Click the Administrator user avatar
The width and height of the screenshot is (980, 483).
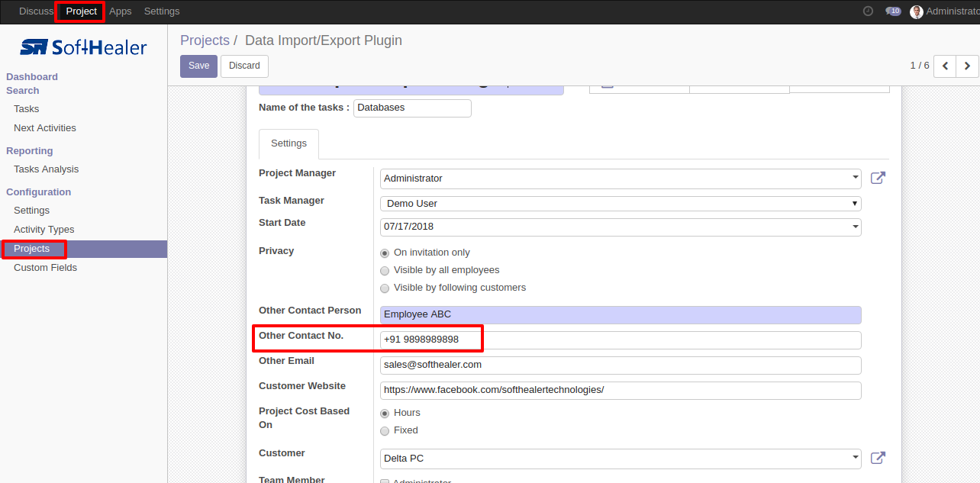point(917,11)
